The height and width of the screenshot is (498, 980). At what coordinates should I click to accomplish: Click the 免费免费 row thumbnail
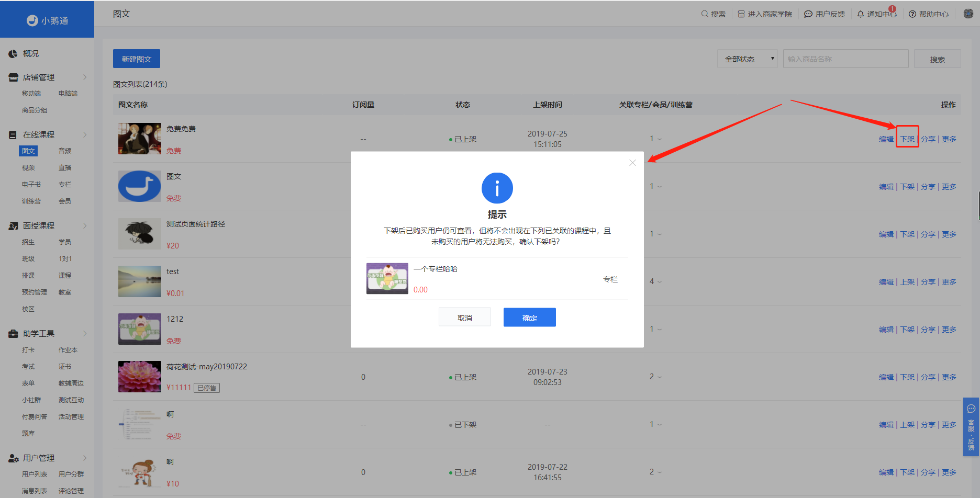[x=140, y=139]
